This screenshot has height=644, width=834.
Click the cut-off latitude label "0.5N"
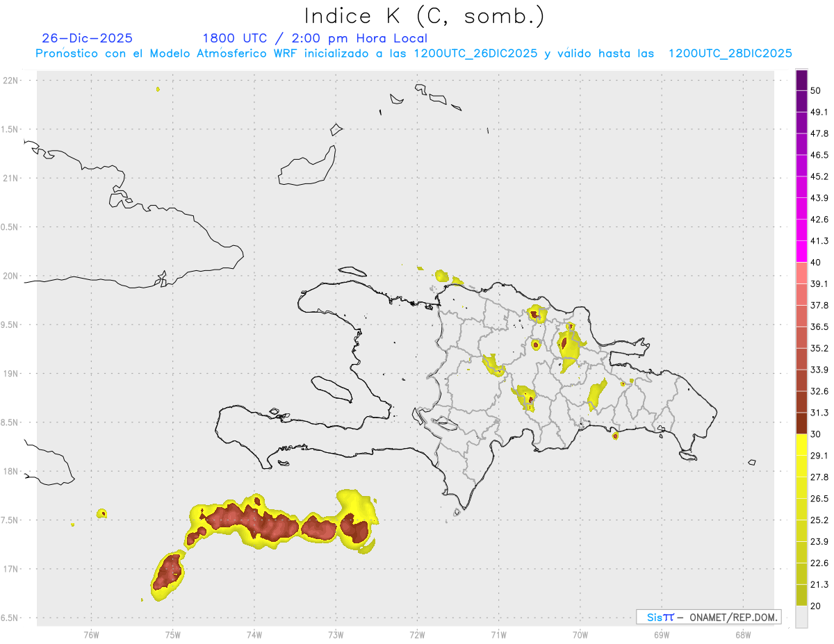(x=10, y=227)
